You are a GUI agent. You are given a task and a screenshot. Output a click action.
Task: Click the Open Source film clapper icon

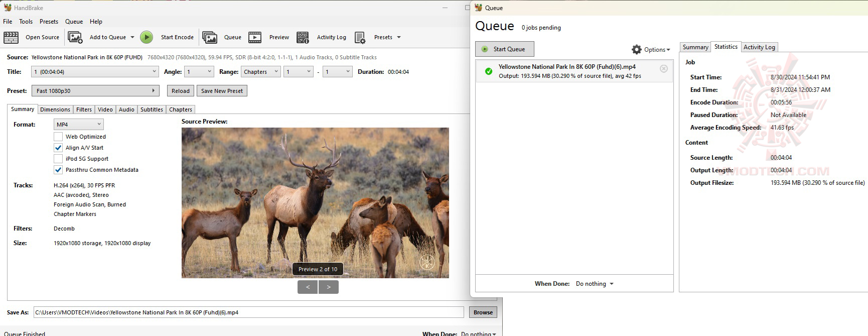pos(11,37)
